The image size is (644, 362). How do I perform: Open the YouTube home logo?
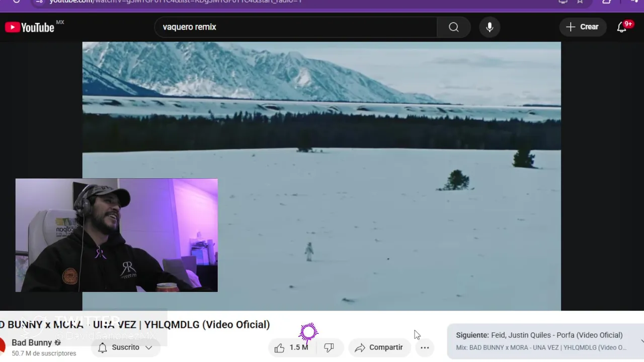tap(30, 27)
